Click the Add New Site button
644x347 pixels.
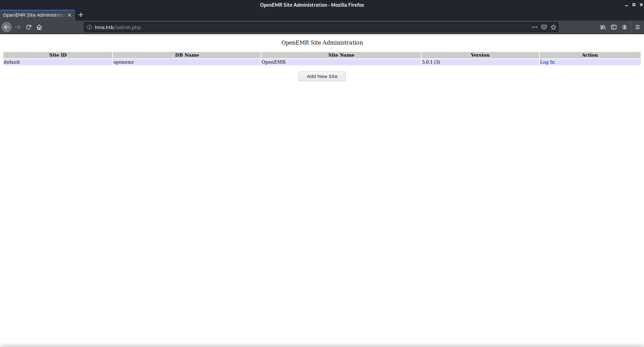[x=322, y=76]
